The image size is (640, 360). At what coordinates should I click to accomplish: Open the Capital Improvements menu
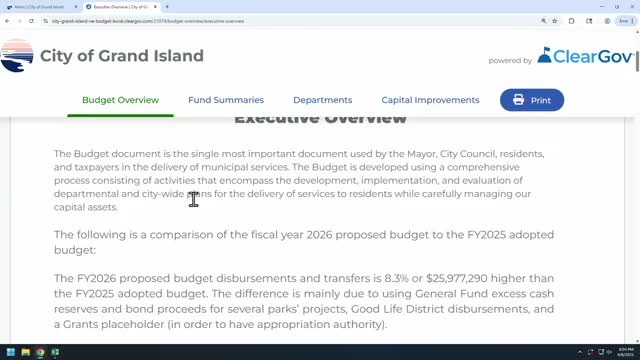click(x=430, y=100)
